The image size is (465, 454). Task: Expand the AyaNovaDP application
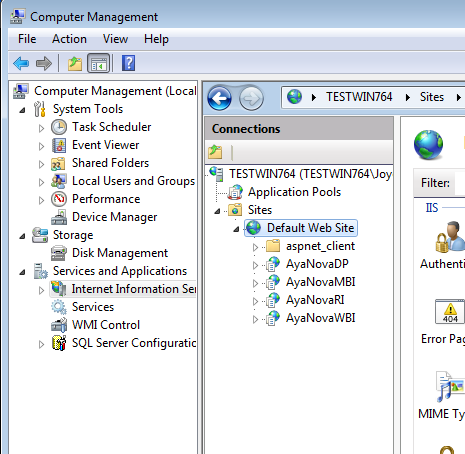pyautogui.click(x=255, y=265)
